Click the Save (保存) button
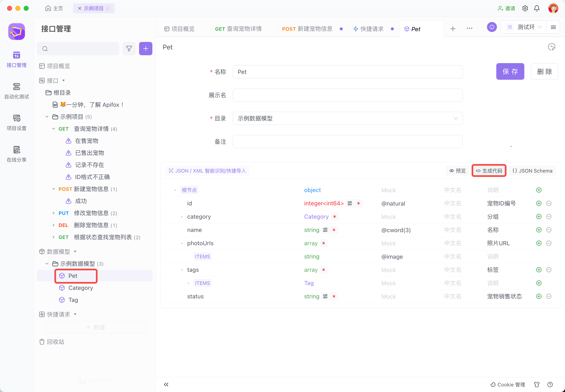Screen dimensions: 565x392 510,71
